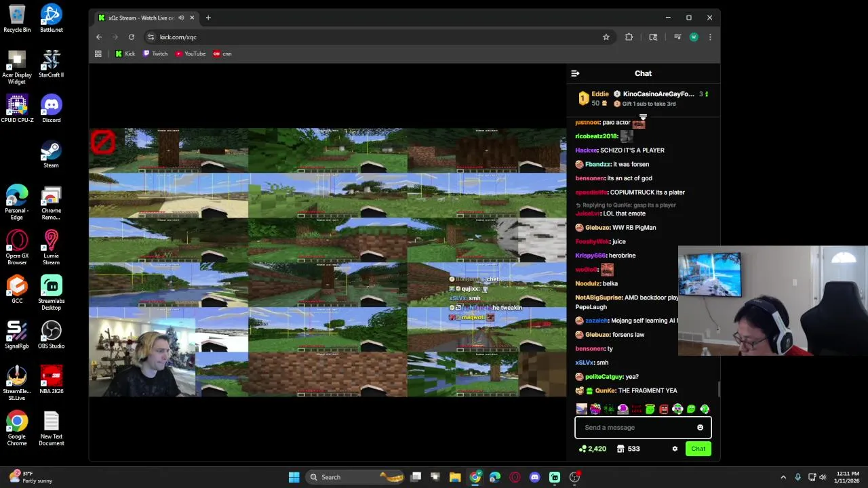
Task: Open StreamElements SE.Live desktop shortcut
Action: [x=17, y=383]
